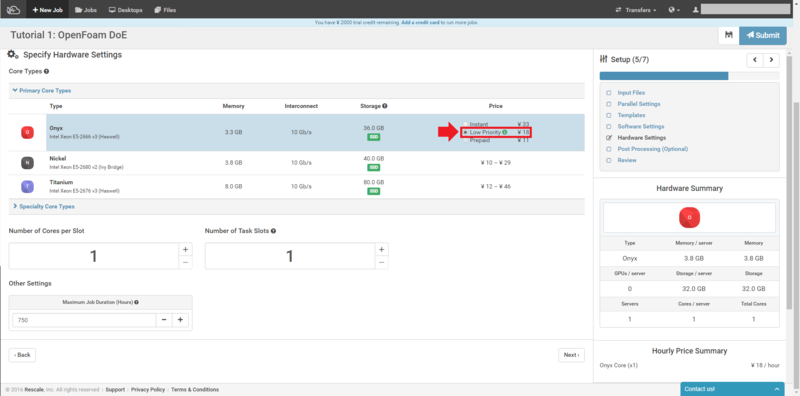Click the hardware settings gears icon
The width and height of the screenshot is (800, 396).
13,55
